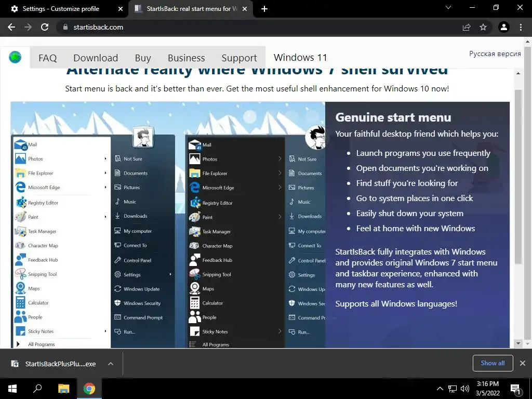Click the 'Start menu is back' tagline
This screenshot has height=399, width=532.
[257, 88]
